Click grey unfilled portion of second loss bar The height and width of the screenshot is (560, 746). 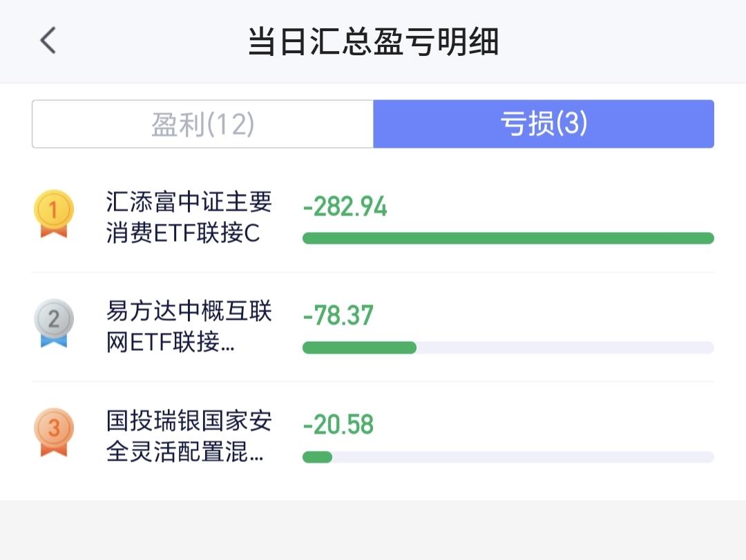(x=565, y=347)
